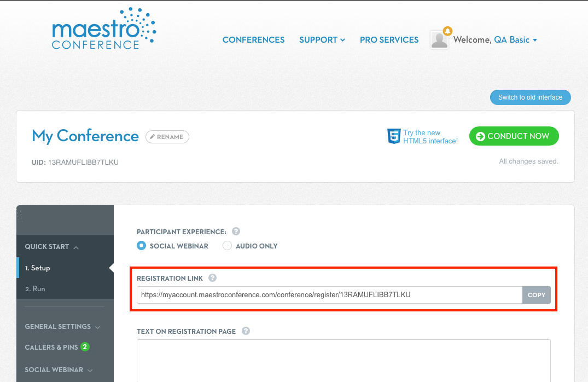
Task: Open the user avatar with notification bell
Action: [440, 39]
